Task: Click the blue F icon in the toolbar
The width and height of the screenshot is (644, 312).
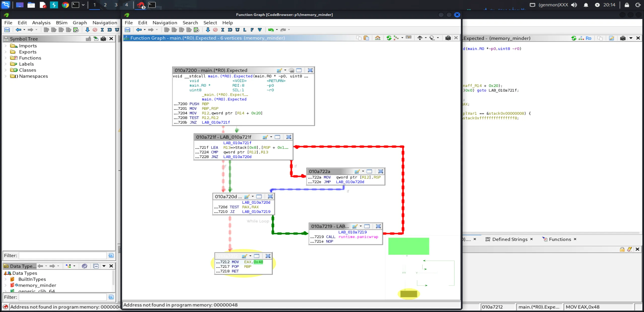Action: pyautogui.click(x=252, y=30)
